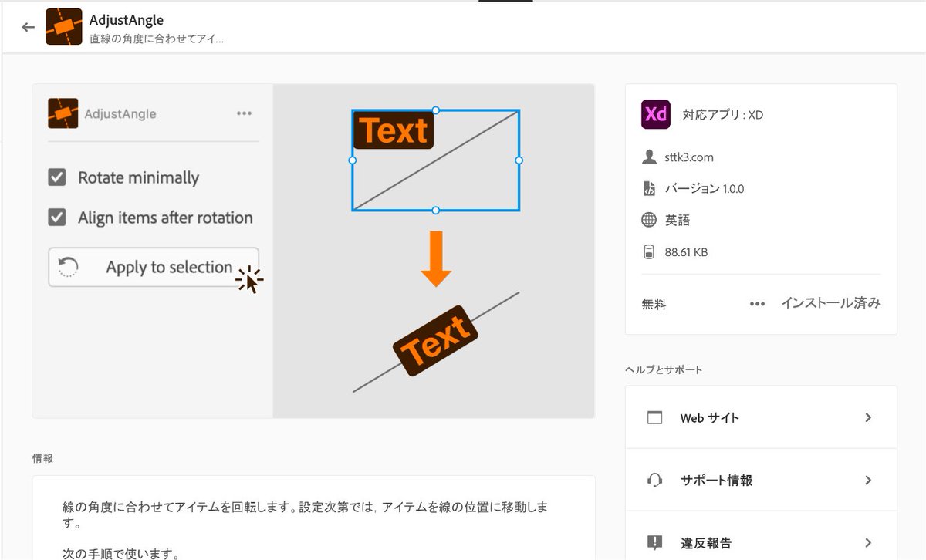926x560 pixels.
Task: Go back using the left arrow
Action: 29,27
